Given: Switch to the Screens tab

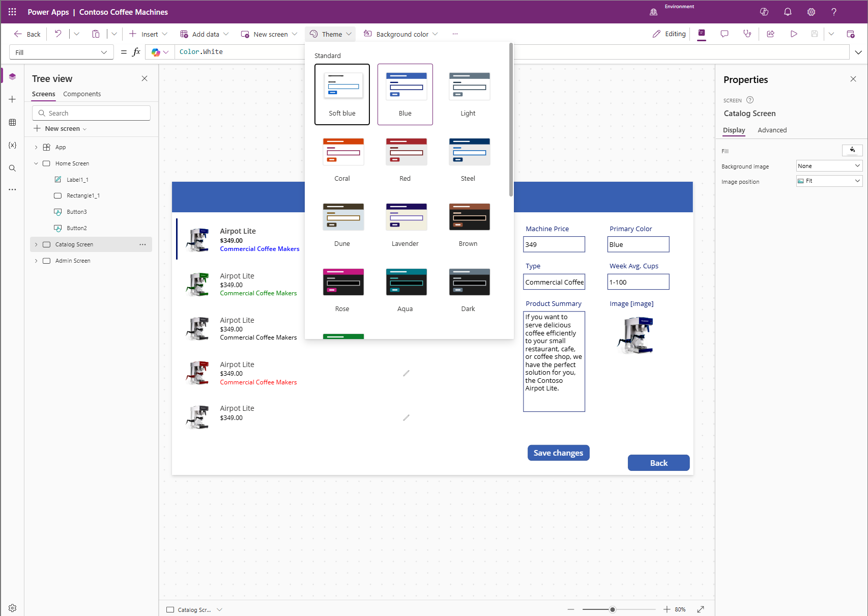Looking at the screenshot, I should 44,94.
